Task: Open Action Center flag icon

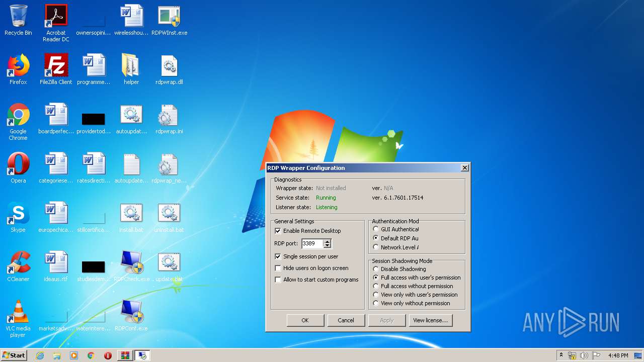Action: tap(596, 355)
